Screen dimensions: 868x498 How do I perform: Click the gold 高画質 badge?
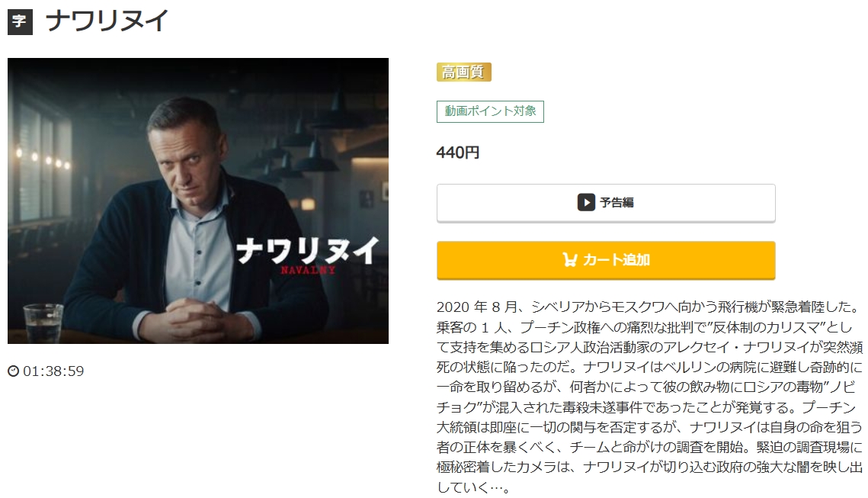(464, 72)
